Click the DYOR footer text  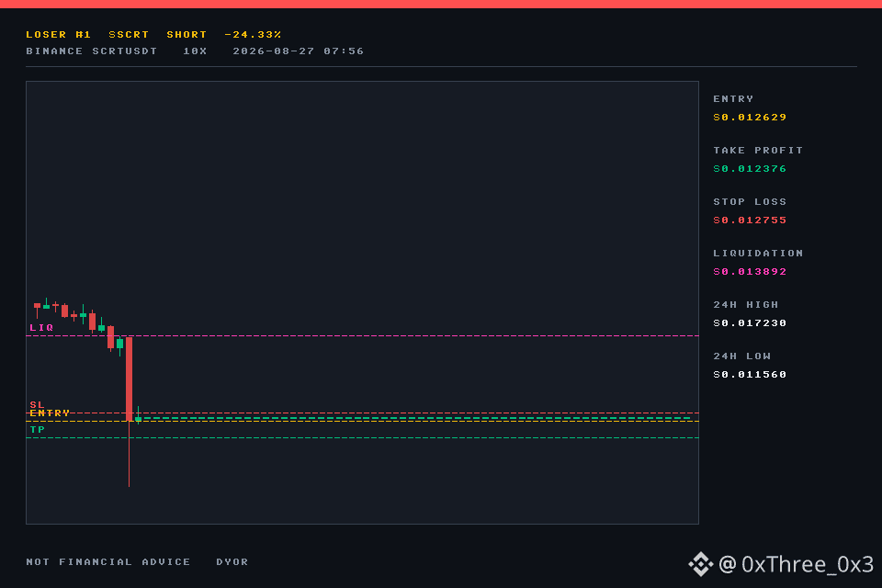(x=232, y=561)
